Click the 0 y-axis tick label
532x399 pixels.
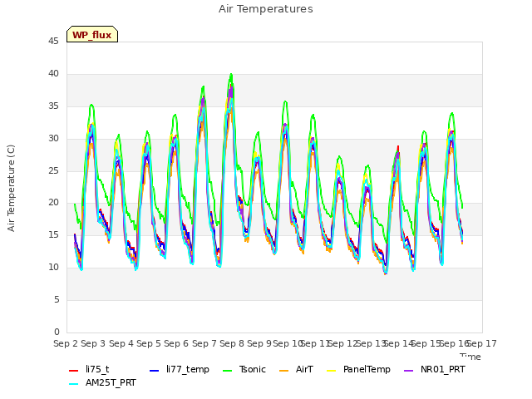(x=57, y=332)
